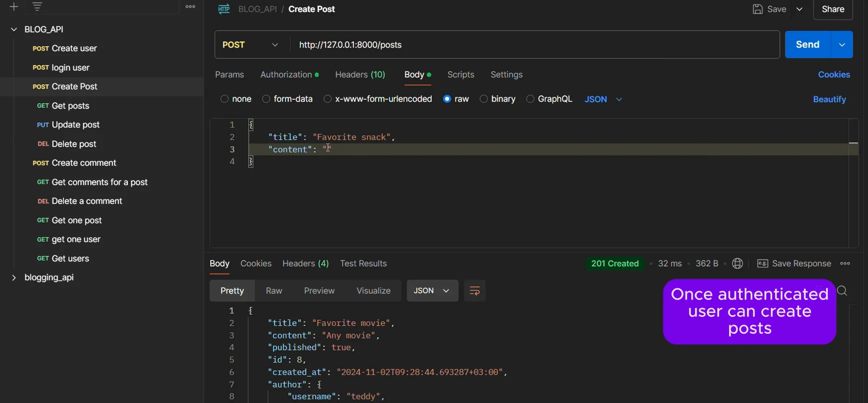This screenshot has height=403, width=868.
Task: Click the 362 B response size
Action: 707,263
